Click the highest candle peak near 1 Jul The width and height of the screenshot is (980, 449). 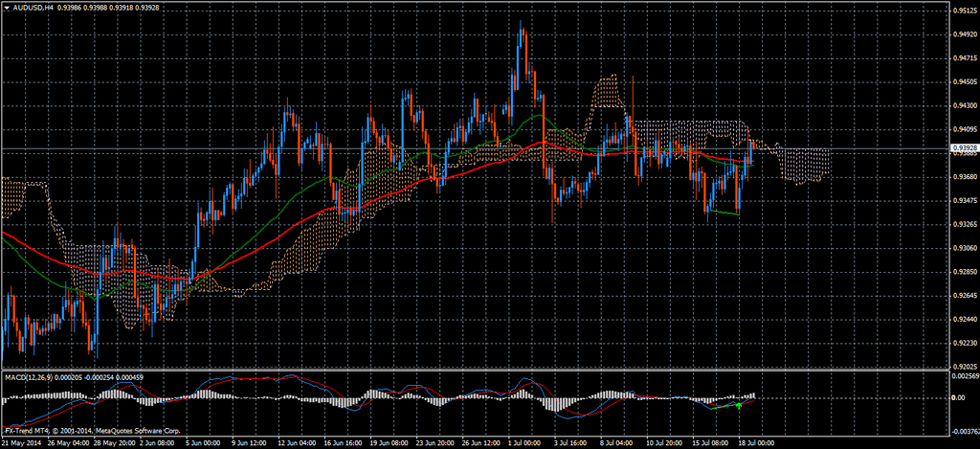point(522,25)
